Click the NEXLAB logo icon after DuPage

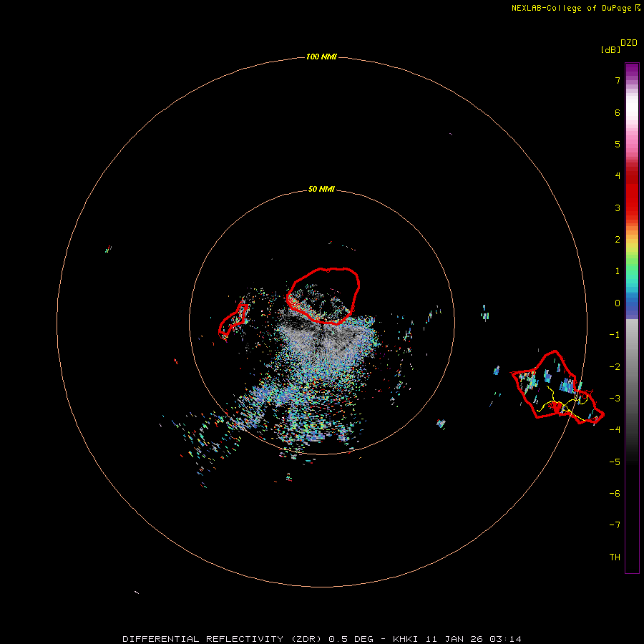point(638,8)
